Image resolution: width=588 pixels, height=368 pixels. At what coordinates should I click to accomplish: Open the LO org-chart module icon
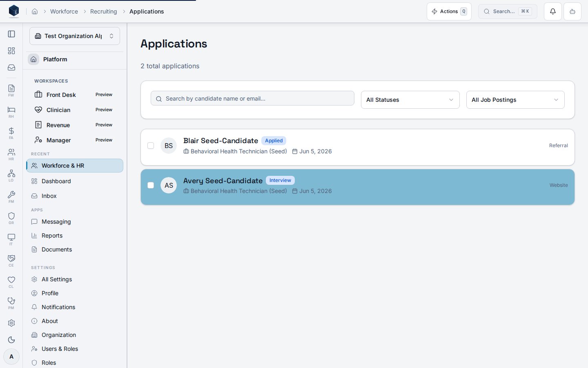tap(11, 175)
